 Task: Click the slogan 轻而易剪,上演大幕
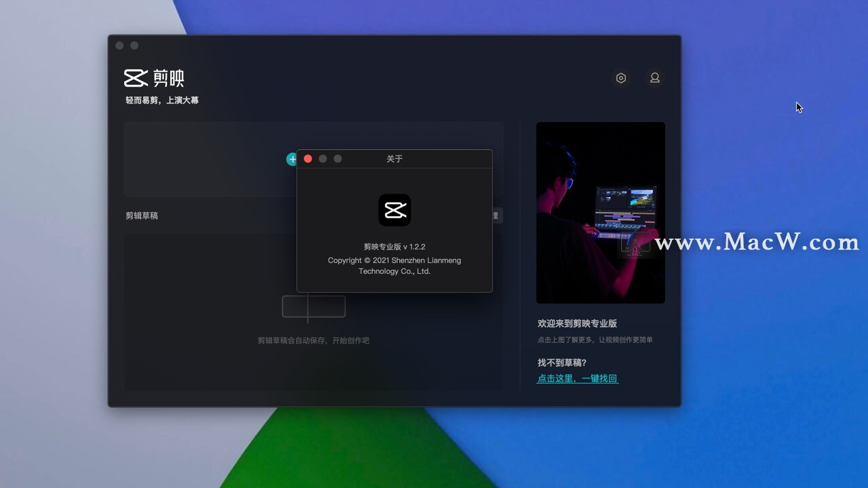[x=162, y=100]
